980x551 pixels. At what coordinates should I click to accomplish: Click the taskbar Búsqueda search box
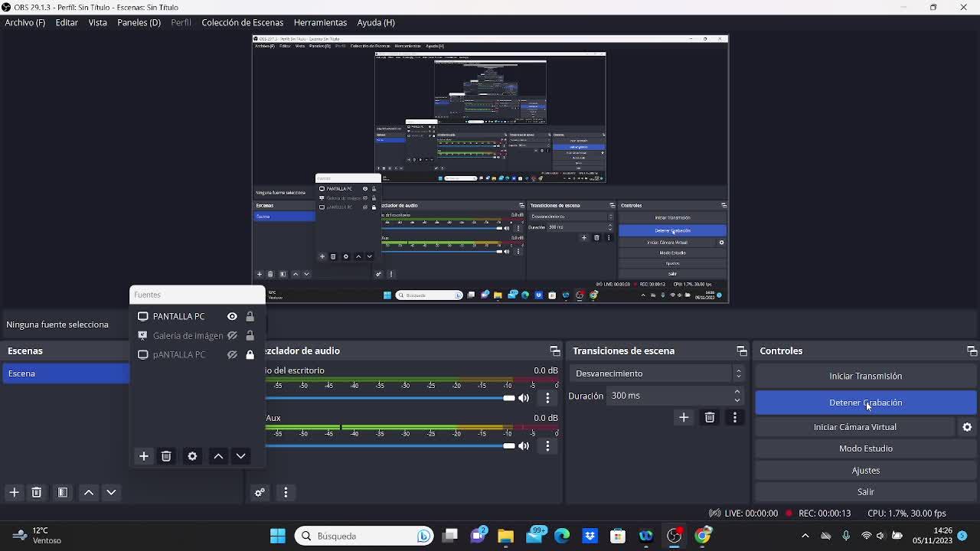click(x=364, y=536)
